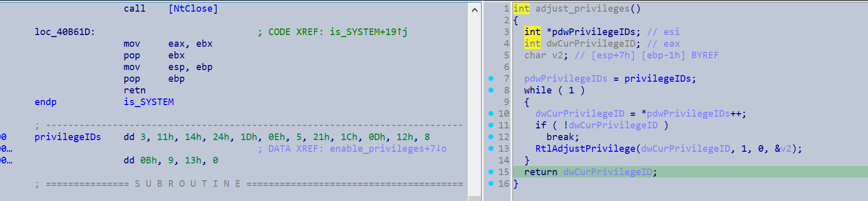Click the endp directive
868x201 pixels.
click(46, 102)
